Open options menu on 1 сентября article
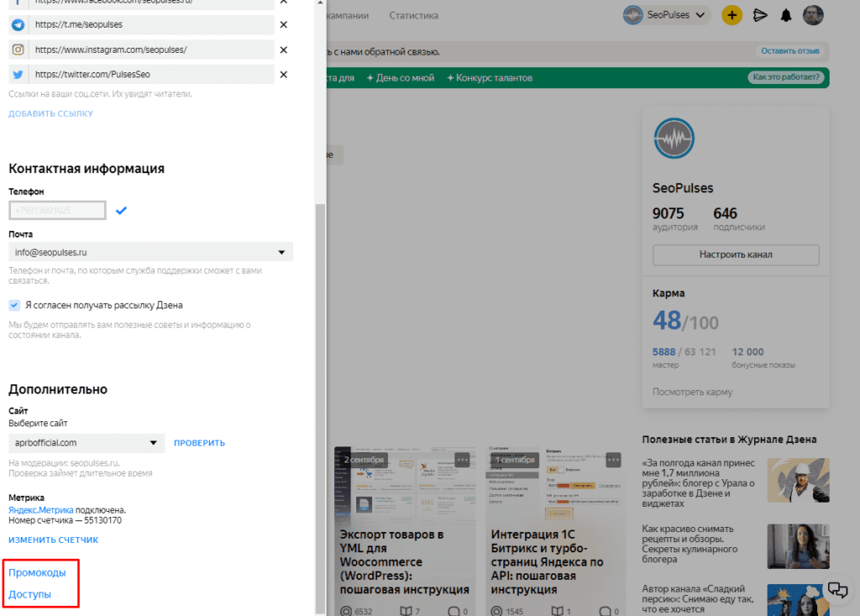 click(613, 460)
